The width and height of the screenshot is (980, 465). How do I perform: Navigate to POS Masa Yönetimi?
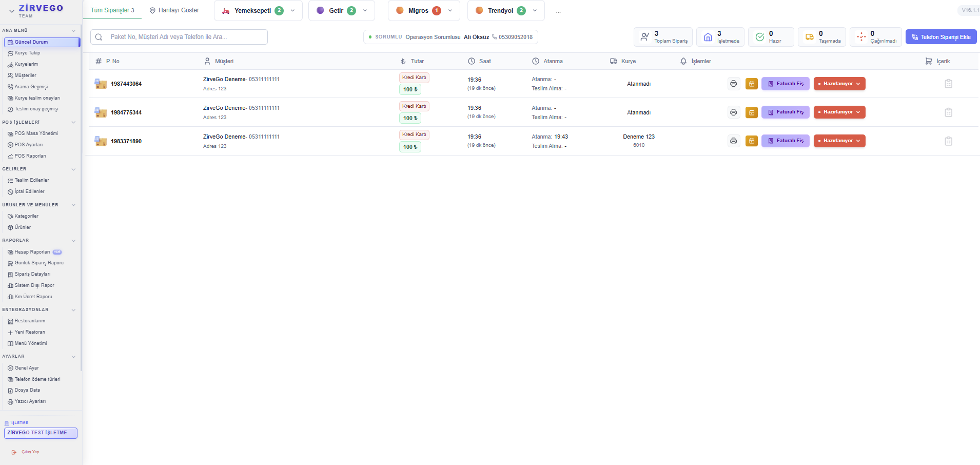tap(36, 133)
